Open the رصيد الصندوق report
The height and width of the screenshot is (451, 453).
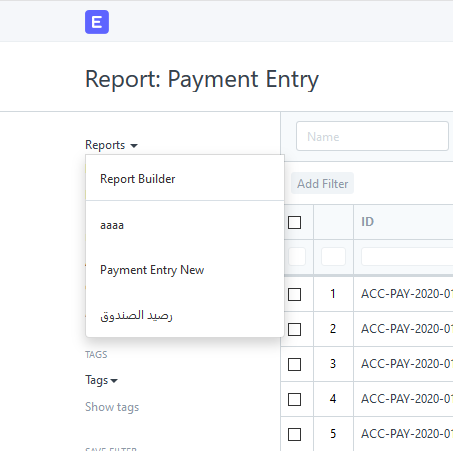tap(185, 315)
